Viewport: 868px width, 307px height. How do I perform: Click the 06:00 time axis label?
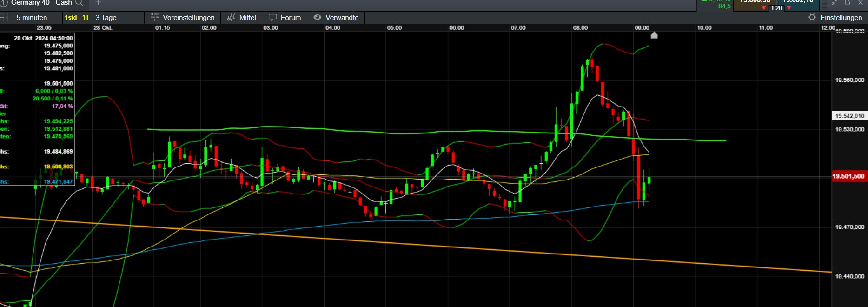[x=457, y=28]
